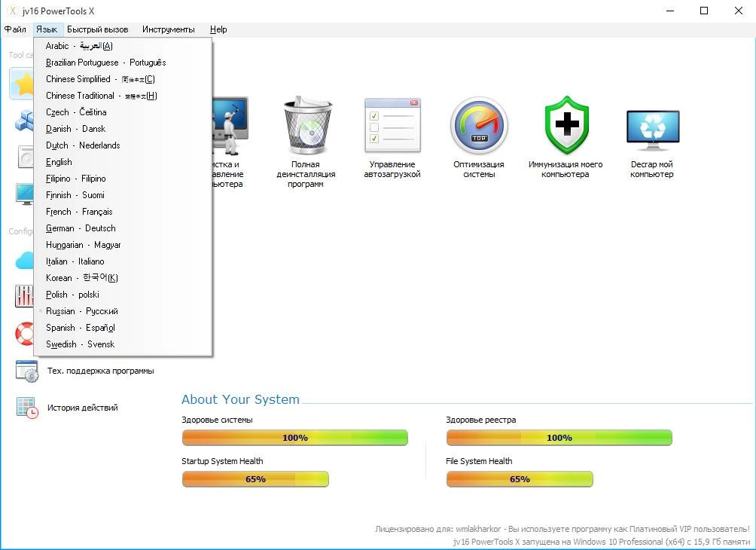The width and height of the screenshot is (756, 550).
Task: Click the action history calendar icon
Action: 27,408
